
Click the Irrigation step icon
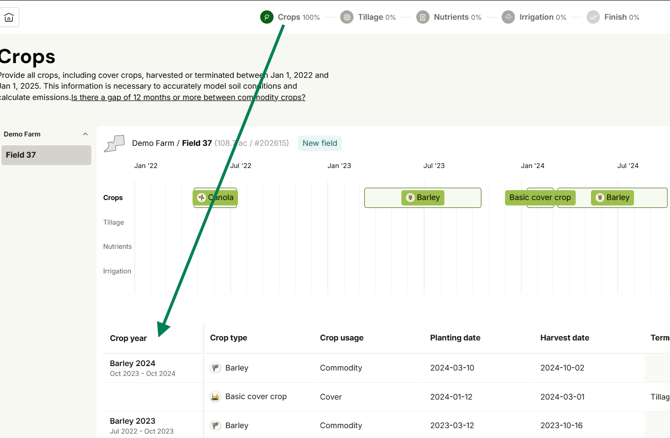(x=508, y=17)
